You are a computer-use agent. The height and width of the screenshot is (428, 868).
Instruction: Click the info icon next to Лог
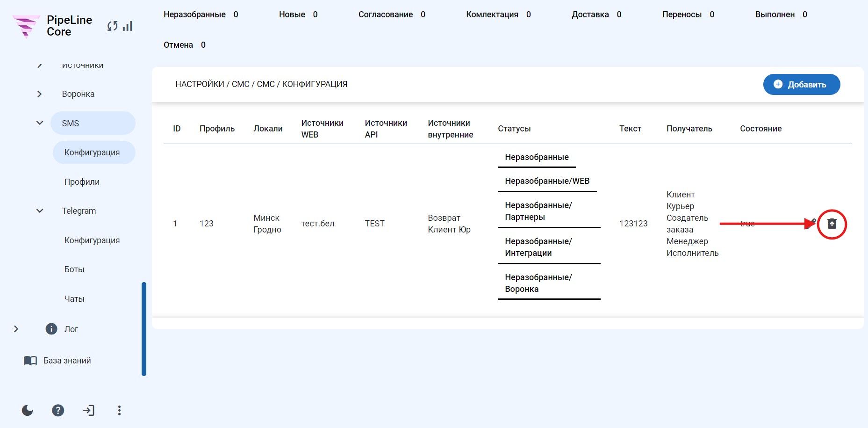click(51, 329)
